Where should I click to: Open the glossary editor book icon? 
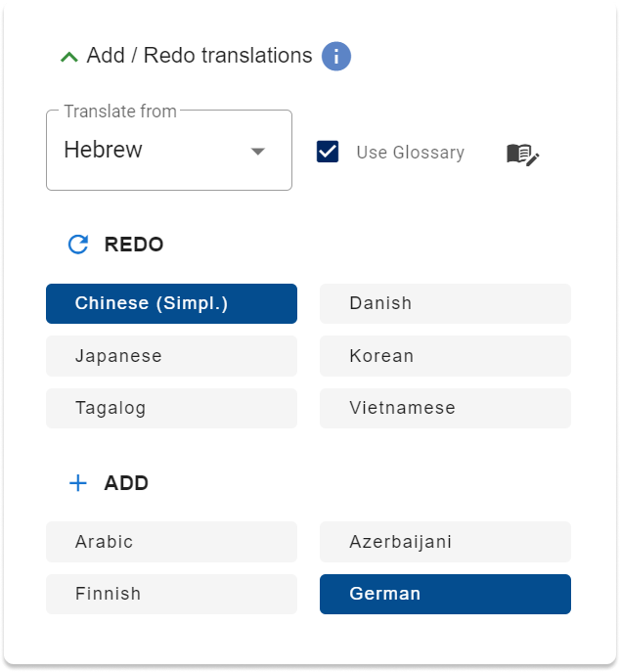[523, 154]
